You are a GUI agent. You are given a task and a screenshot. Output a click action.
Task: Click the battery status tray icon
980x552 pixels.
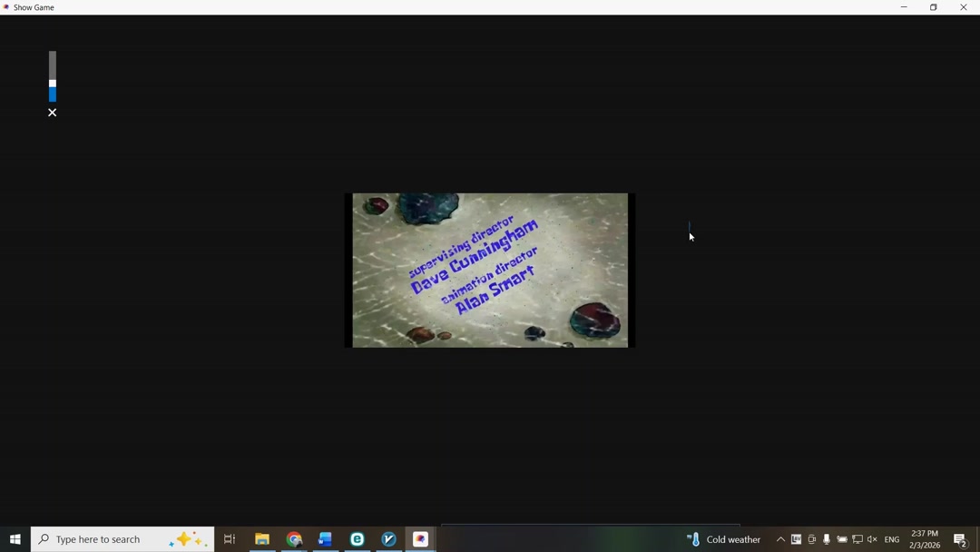842,539
